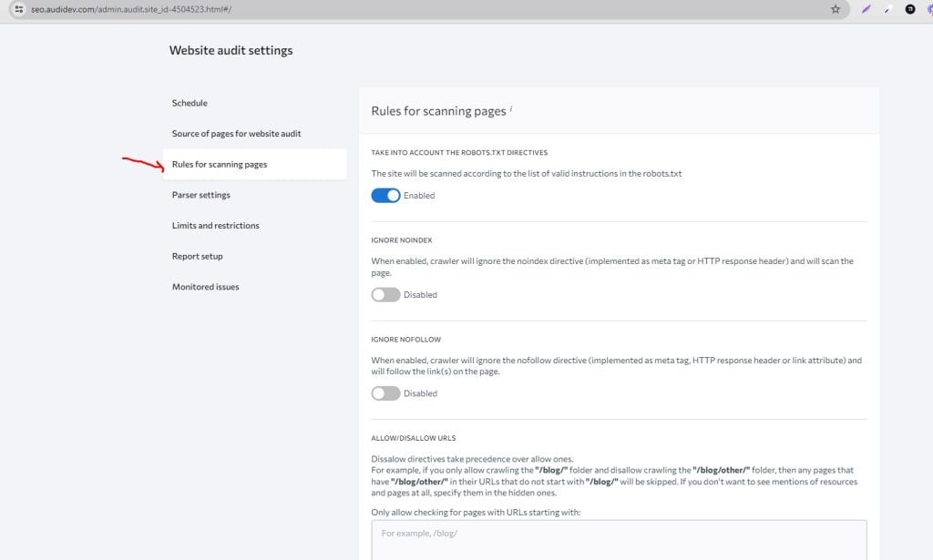Screen dimensions: 933x560
Task: Switch to the Schedule section
Action: click(190, 103)
